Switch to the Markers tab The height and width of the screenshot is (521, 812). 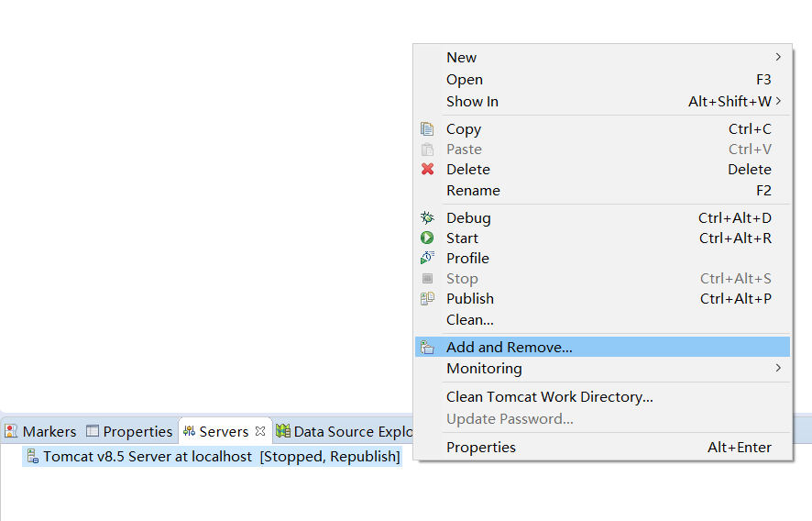pyautogui.click(x=41, y=431)
